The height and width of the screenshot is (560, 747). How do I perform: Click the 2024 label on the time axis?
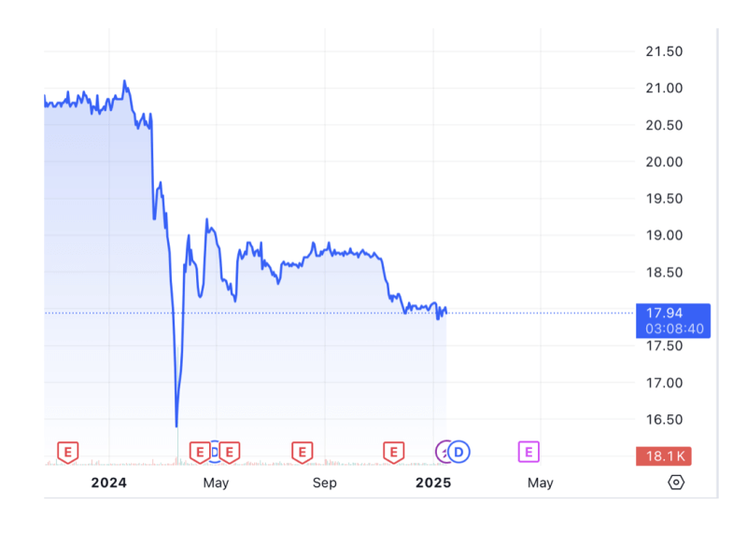point(109,483)
